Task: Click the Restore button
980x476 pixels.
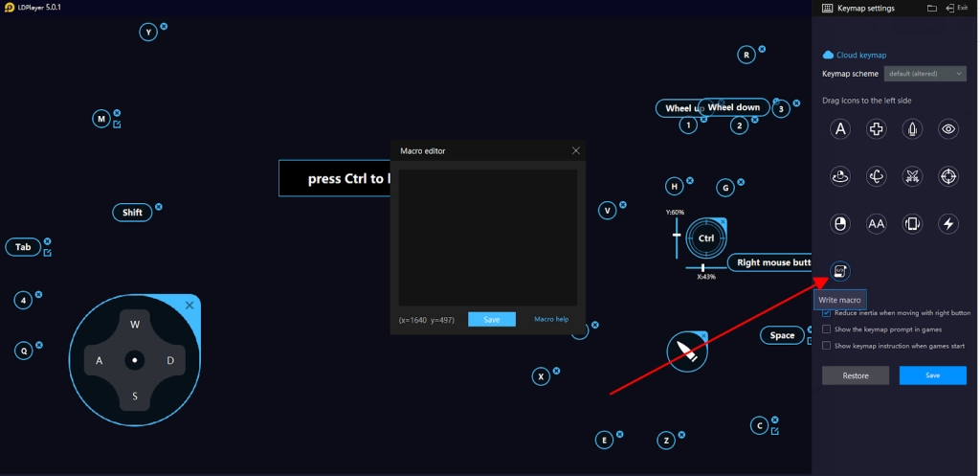Action: coord(855,375)
